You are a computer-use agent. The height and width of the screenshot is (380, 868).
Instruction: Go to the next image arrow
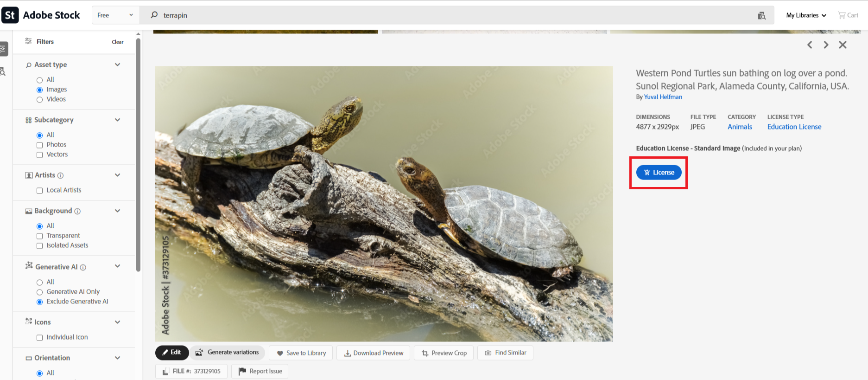[826, 45]
